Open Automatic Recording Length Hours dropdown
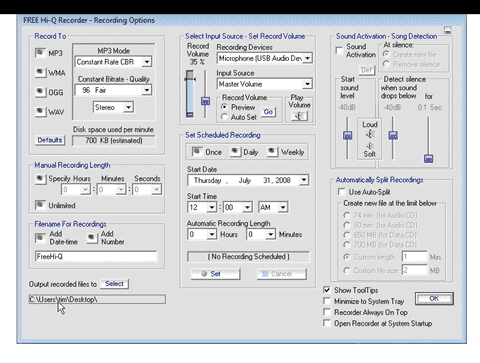The image size is (480, 363). pyautogui.click(x=211, y=234)
